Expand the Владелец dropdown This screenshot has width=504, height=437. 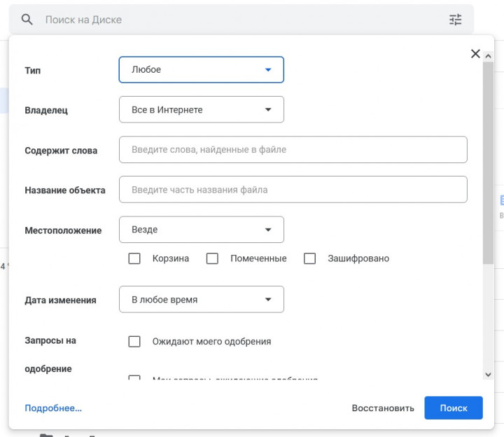(202, 110)
